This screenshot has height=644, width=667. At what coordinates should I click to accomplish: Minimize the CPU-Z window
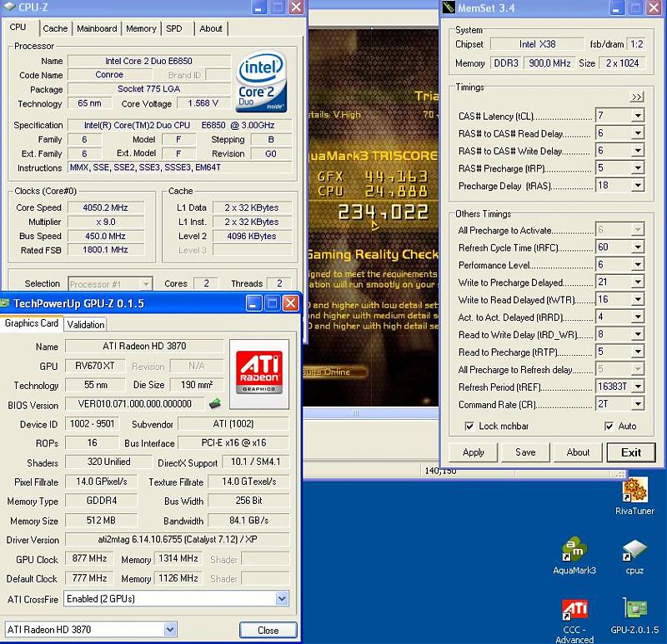pos(258,7)
